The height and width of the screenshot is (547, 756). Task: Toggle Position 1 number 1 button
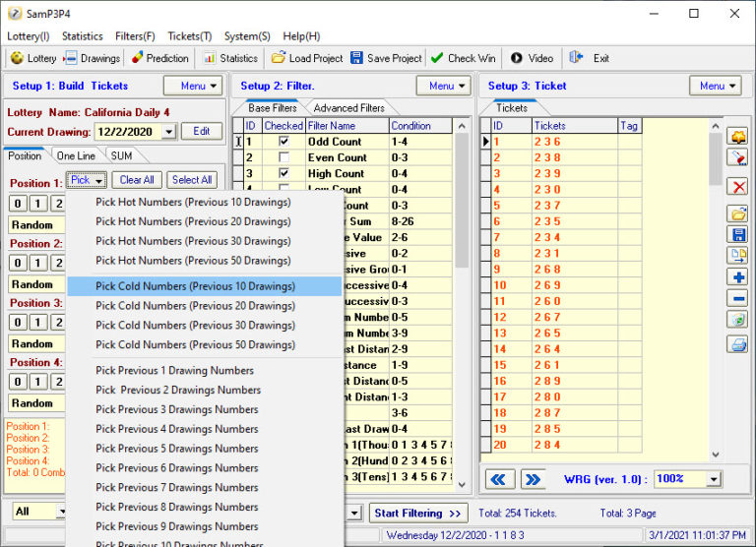pos(38,204)
